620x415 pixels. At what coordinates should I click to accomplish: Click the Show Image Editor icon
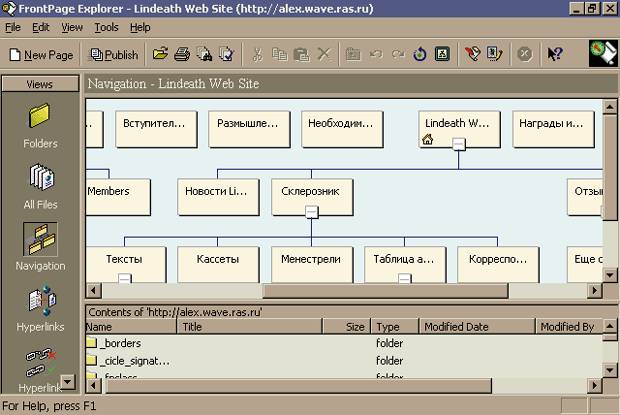click(x=495, y=54)
